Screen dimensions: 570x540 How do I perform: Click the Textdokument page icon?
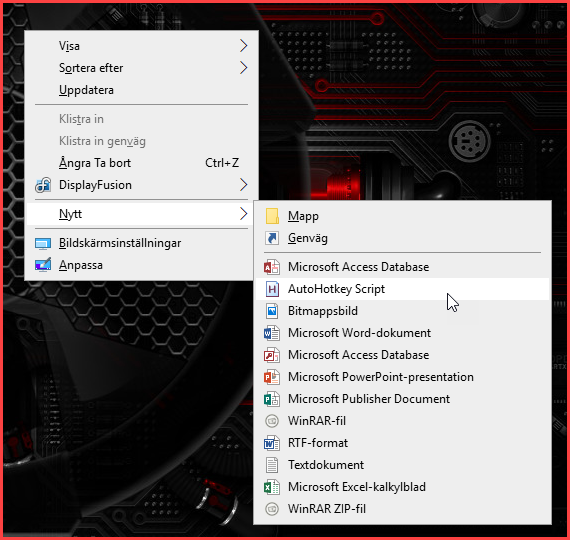tap(272, 465)
